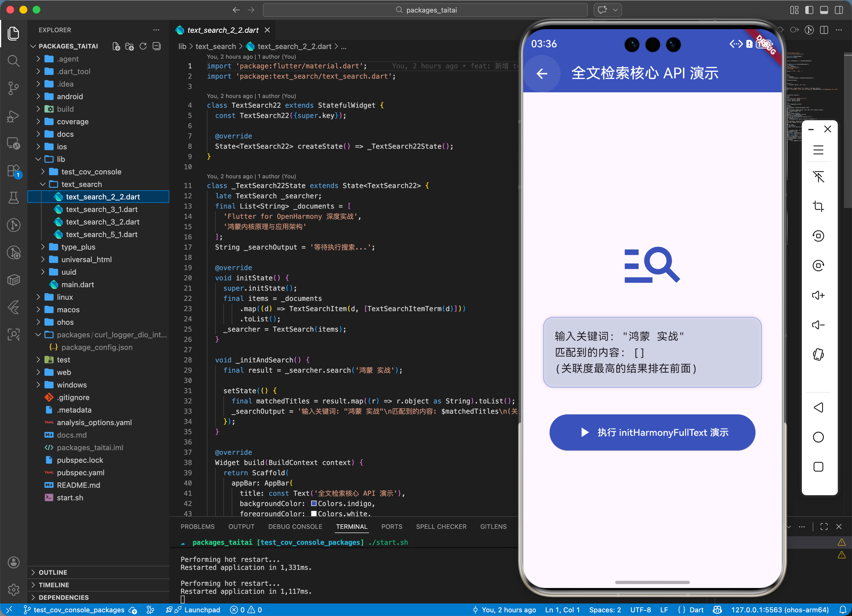Click the Colors.indigo color swatch

(x=314, y=503)
